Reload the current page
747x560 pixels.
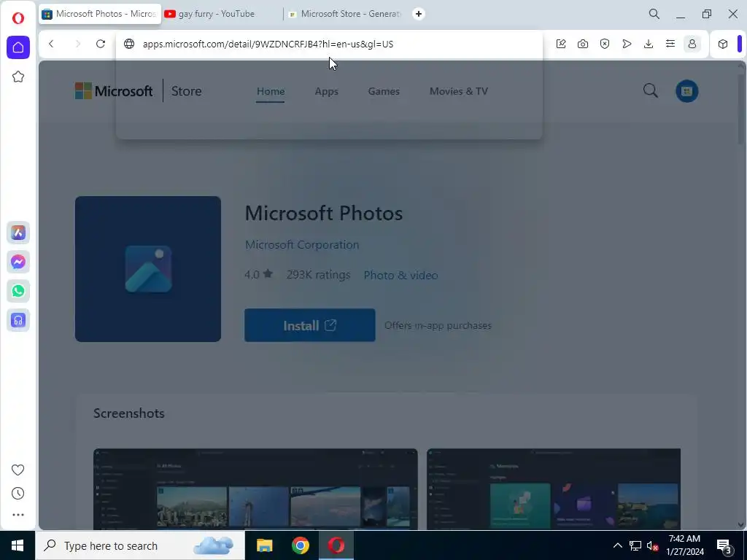click(x=101, y=44)
